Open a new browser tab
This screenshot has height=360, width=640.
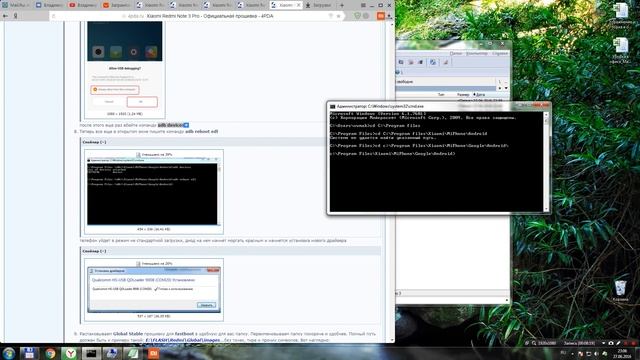pyautogui.click(x=342, y=5)
